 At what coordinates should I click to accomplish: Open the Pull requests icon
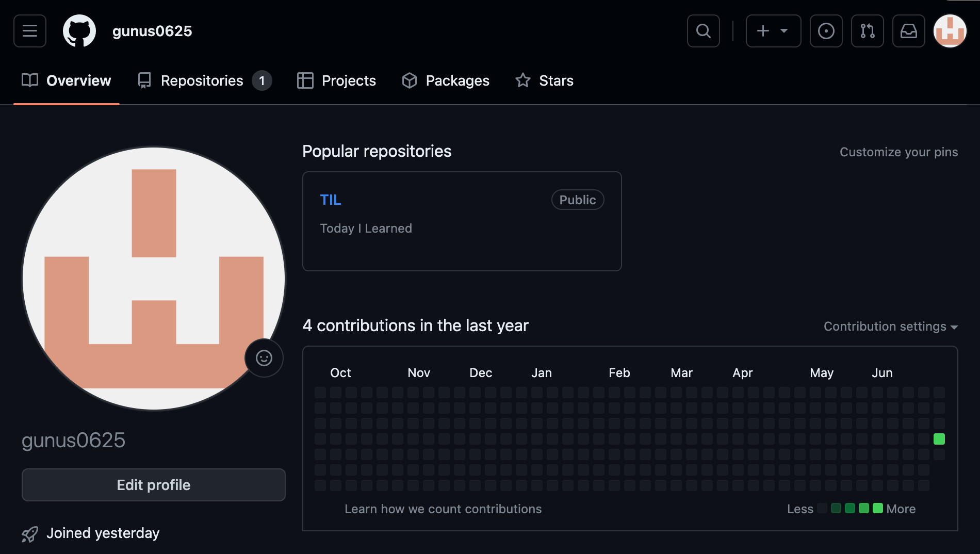pos(868,31)
